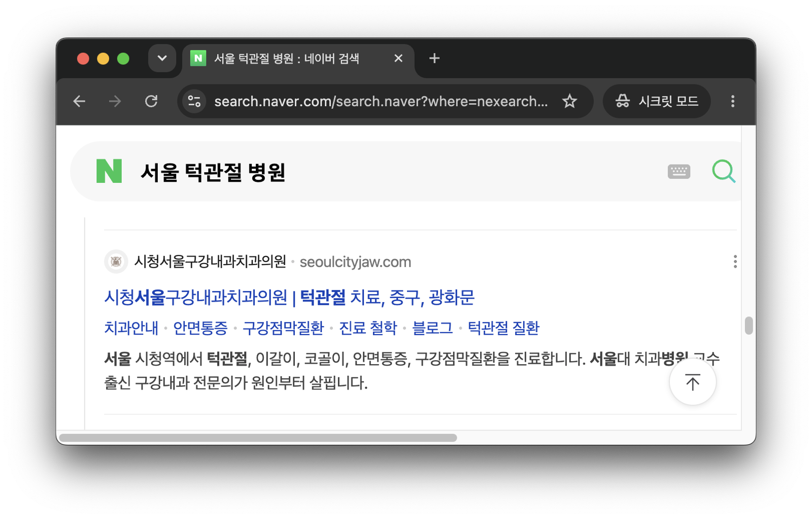The height and width of the screenshot is (519, 812).
Task: Click the 시청서울구강내과치과의원 site favicon
Action: pos(116,262)
